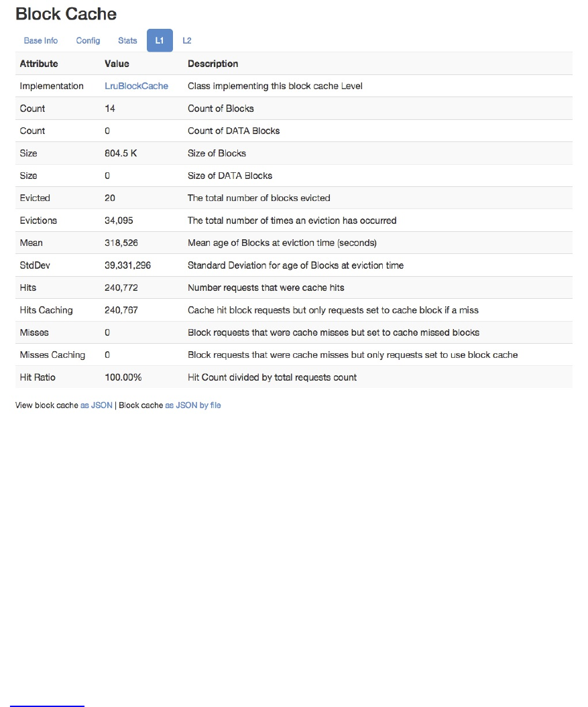The width and height of the screenshot is (588, 707).
Task: Click the Value column header
Action: [x=117, y=64]
